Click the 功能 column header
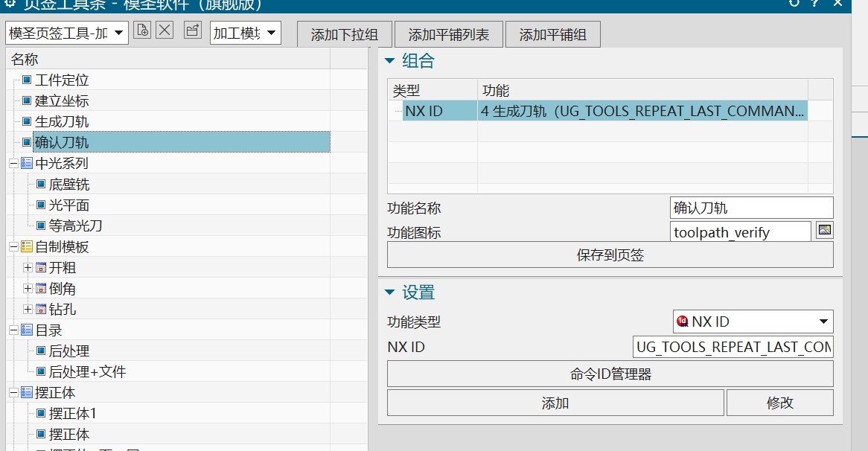The height and width of the screenshot is (451, 868). [x=642, y=90]
